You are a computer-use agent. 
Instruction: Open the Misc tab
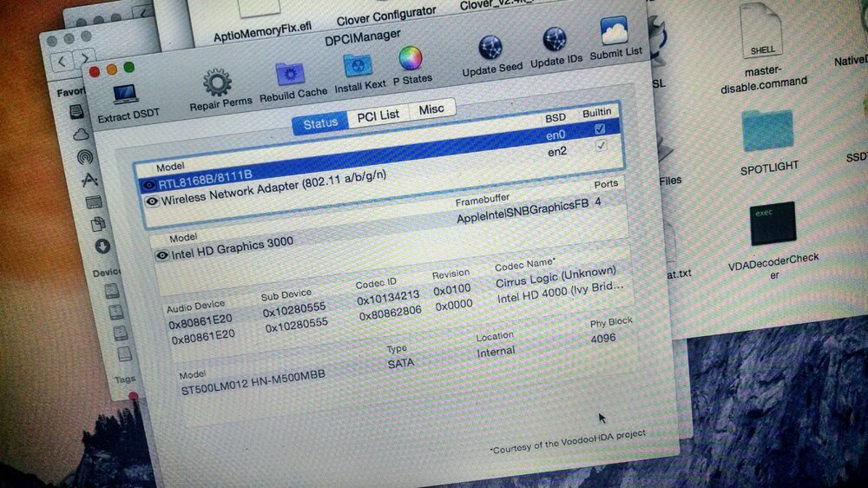point(431,109)
